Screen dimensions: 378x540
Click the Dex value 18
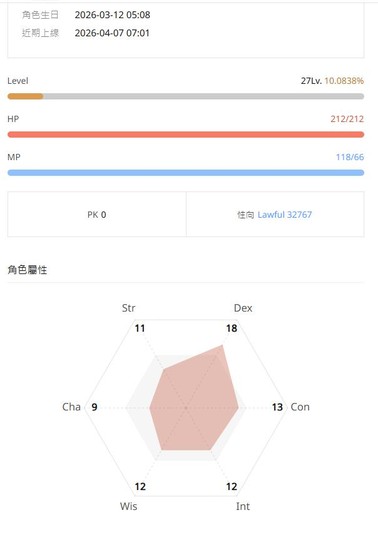[232, 328]
